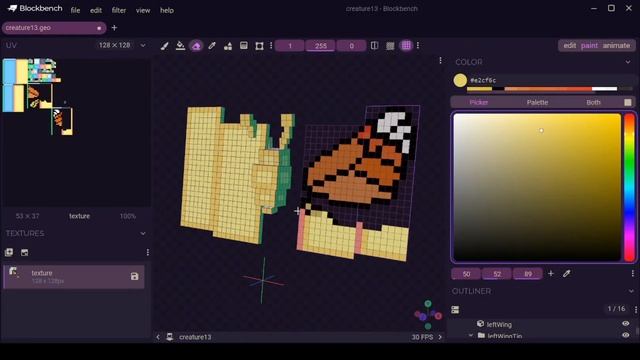
Task: Click the saturation value field showing 52
Action: click(x=497, y=274)
